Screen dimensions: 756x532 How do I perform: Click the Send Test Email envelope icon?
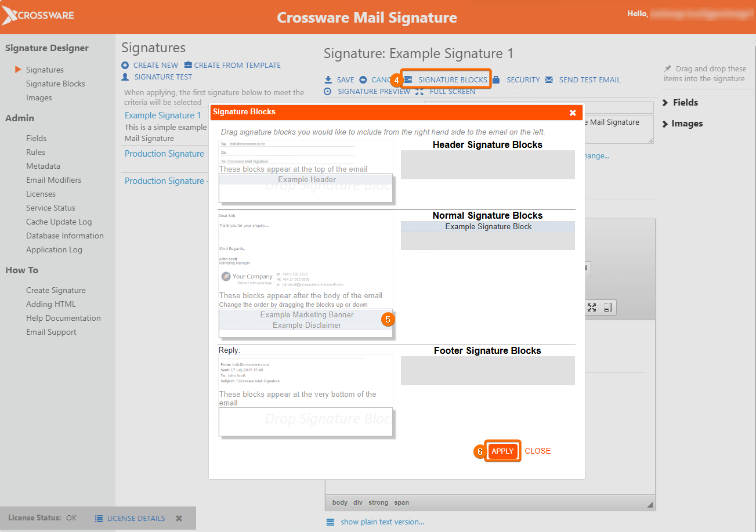pos(549,80)
